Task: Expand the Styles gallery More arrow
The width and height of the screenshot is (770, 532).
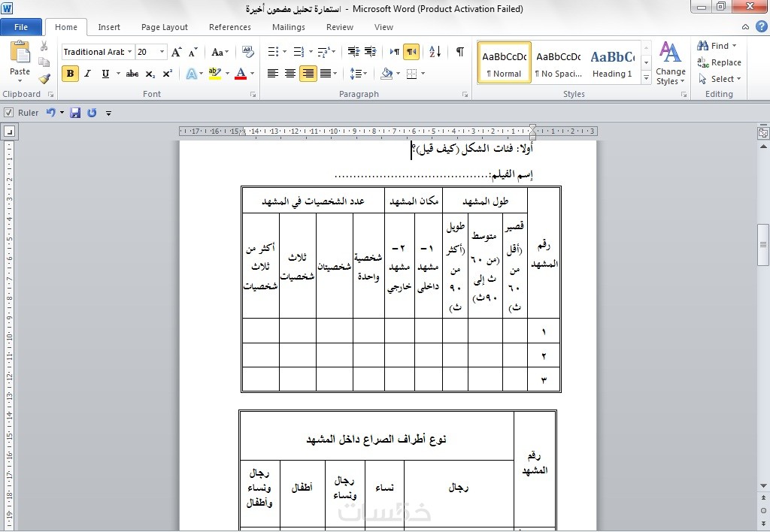Action: [646, 77]
